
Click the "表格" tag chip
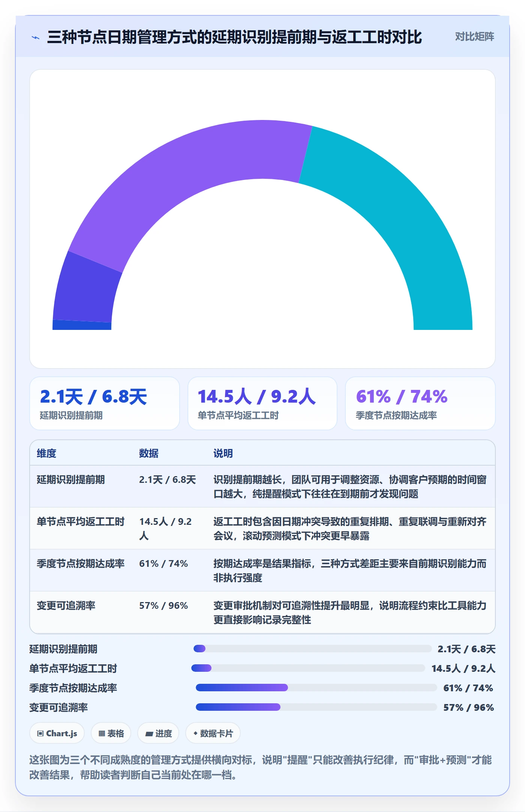coord(111,733)
